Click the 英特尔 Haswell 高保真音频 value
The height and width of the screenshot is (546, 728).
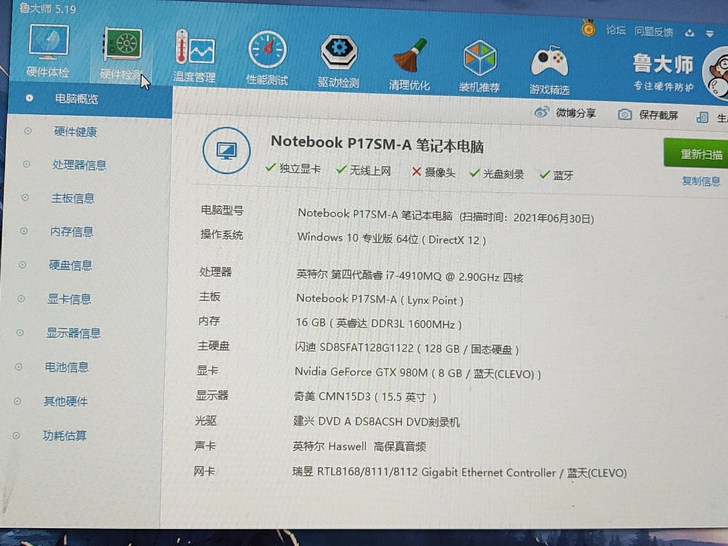pos(359,447)
